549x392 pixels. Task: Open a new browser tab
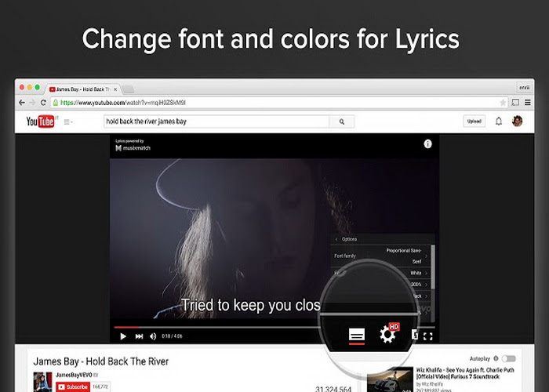click(128, 89)
